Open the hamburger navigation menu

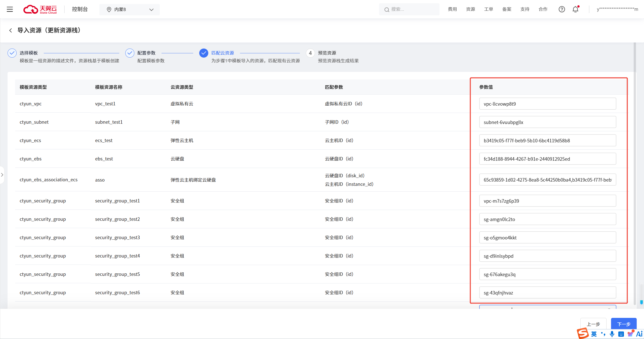click(x=10, y=9)
